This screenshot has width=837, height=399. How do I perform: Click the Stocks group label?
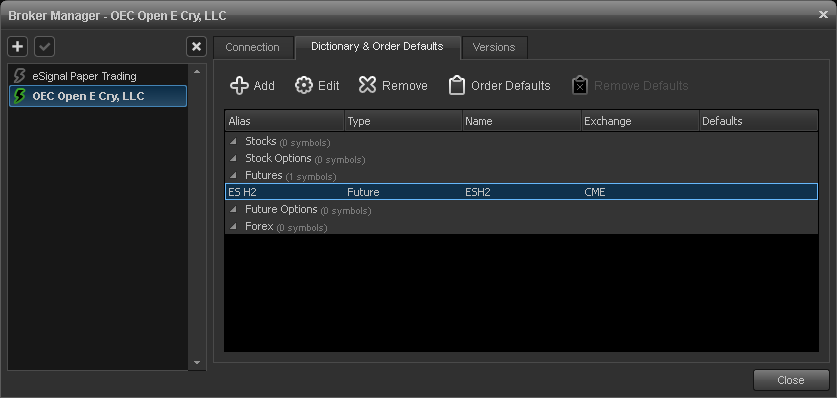[260, 142]
